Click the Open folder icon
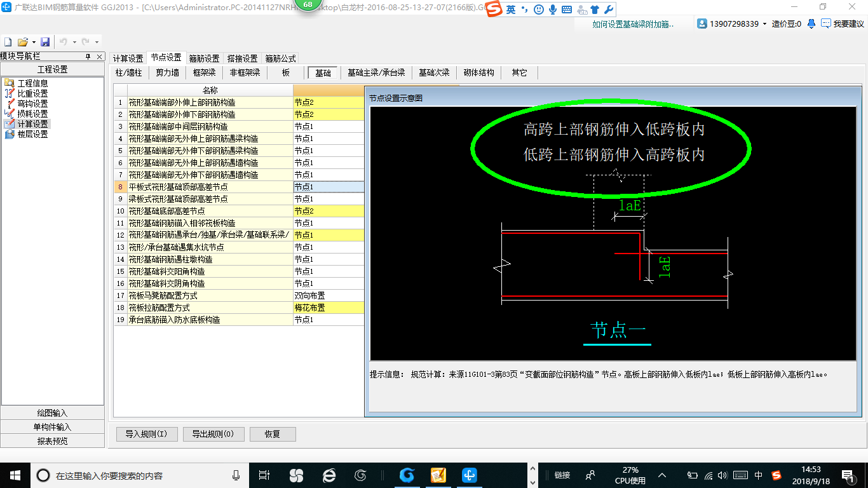 pyautogui.click(x=22, y=42)
